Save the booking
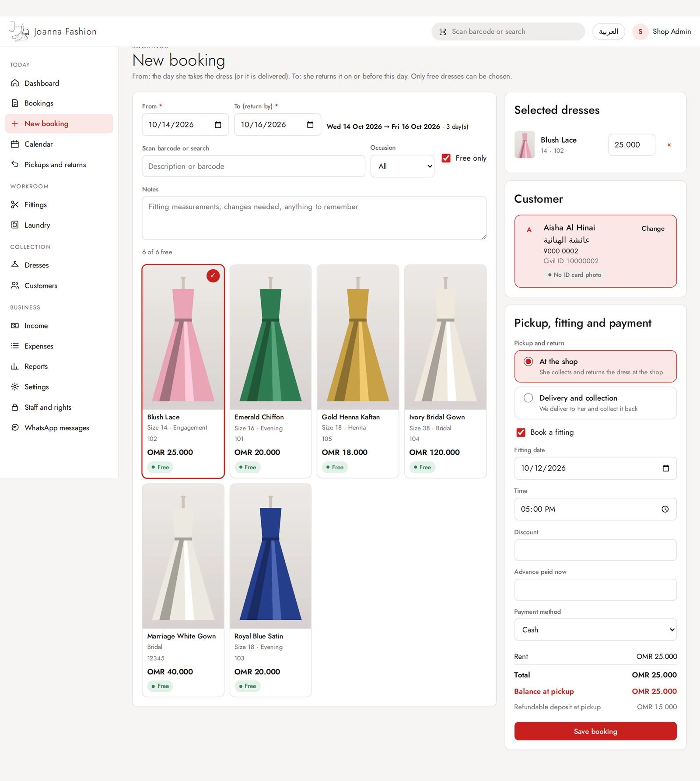Image resolution: width=700 pixels, height=781 pixels. tap(595, 731)
